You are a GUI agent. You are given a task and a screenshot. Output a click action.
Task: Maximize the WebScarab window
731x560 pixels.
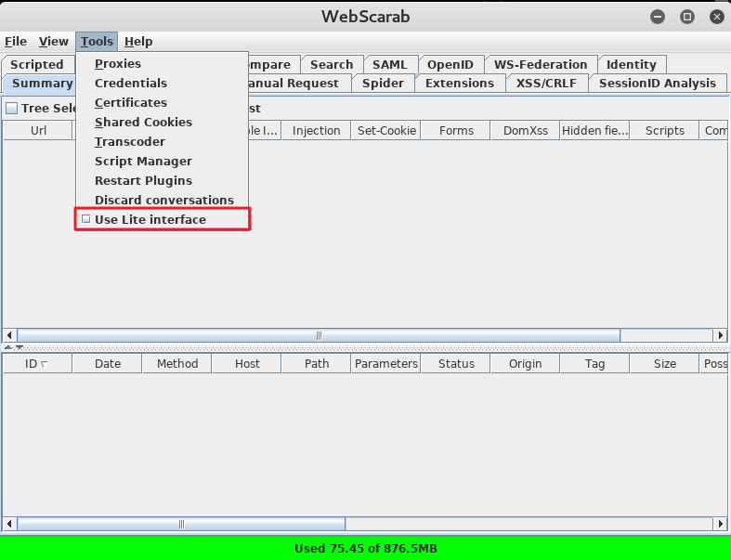click(686, 17)
